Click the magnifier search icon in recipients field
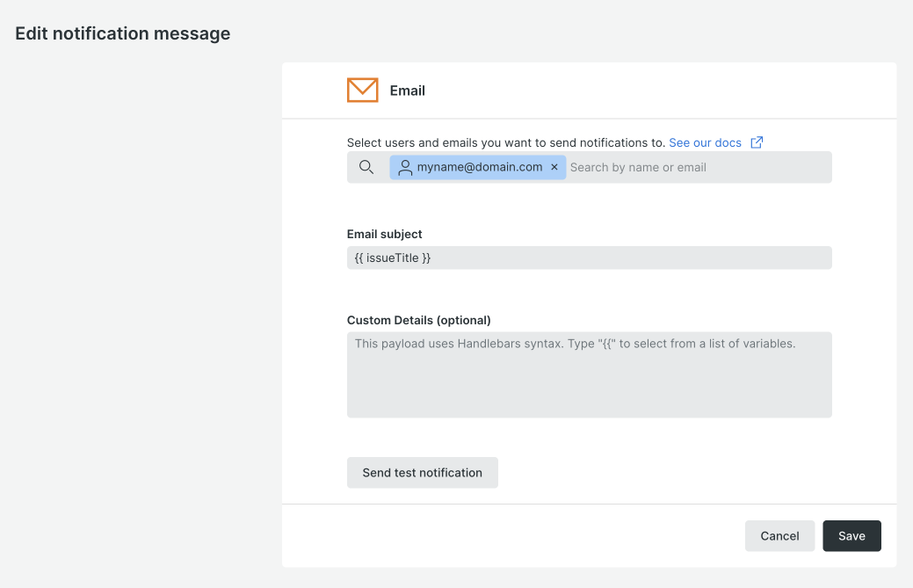 [366, 167]
